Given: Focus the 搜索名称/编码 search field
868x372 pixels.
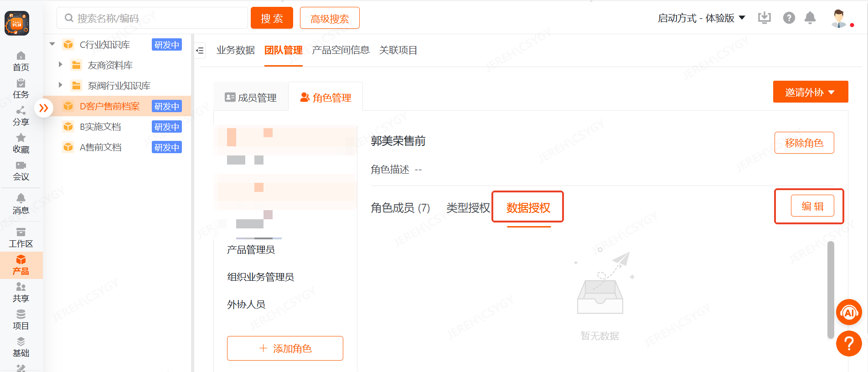Looking at the screenshot, I should tap(152, 18).
